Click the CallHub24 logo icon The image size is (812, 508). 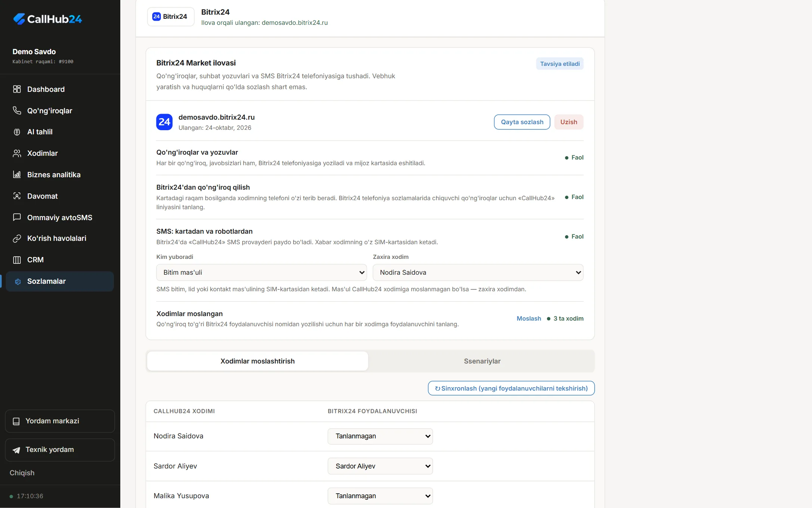[x=19, y=19]
